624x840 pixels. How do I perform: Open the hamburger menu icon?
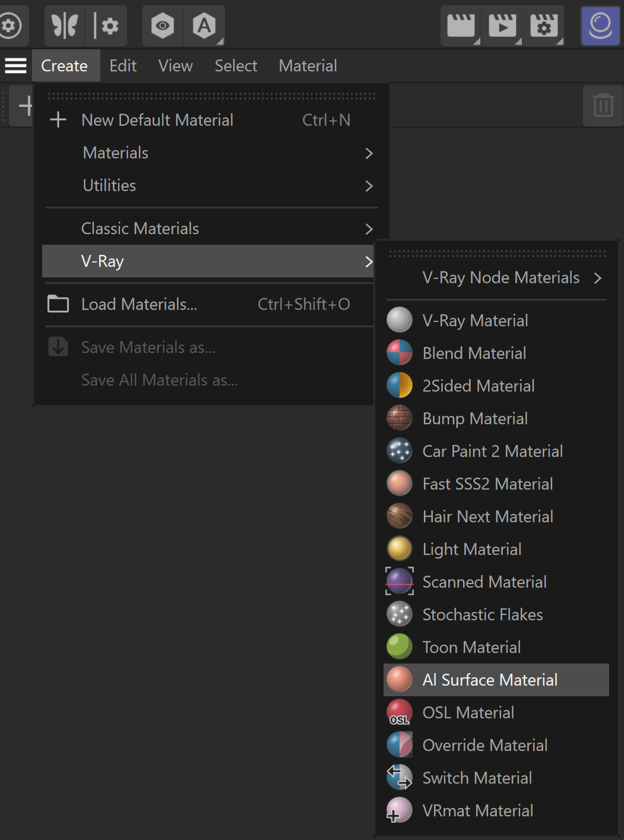16,65
